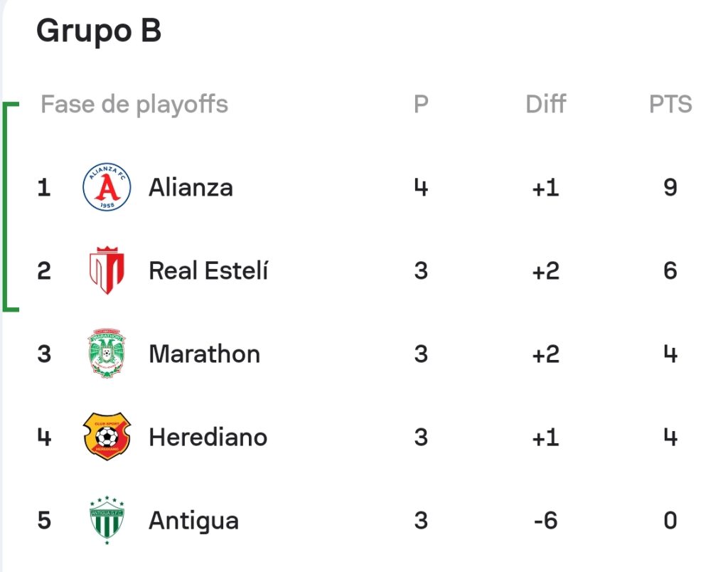Click the Antigua green striped crest
728x572 pixels.
pos(107,519)
